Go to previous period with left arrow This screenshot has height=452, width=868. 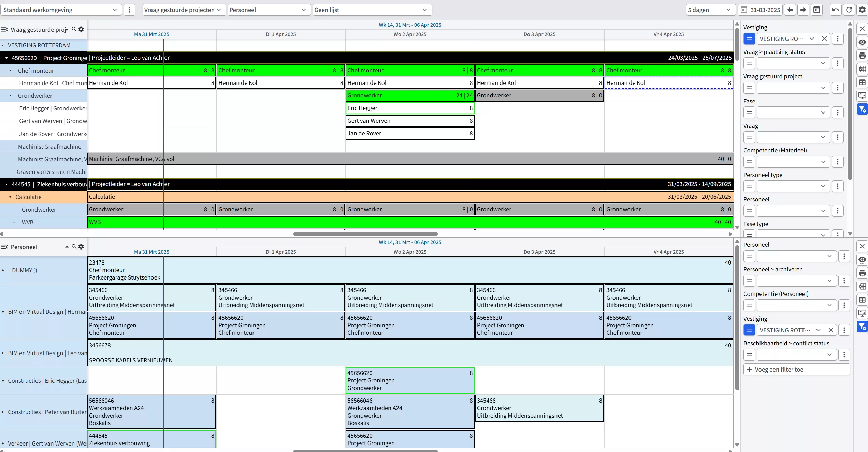790,10
